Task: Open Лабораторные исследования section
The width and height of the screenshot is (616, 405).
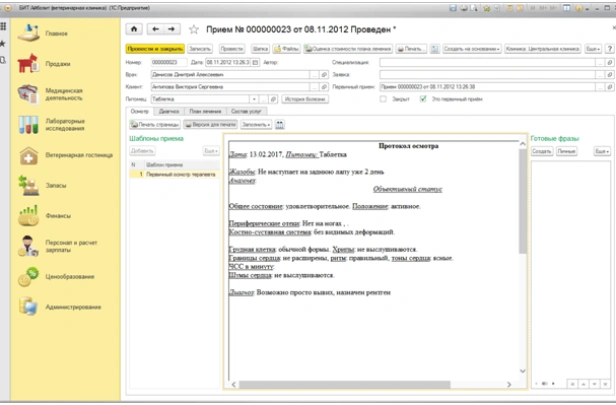Action: [x=28, y=125]
